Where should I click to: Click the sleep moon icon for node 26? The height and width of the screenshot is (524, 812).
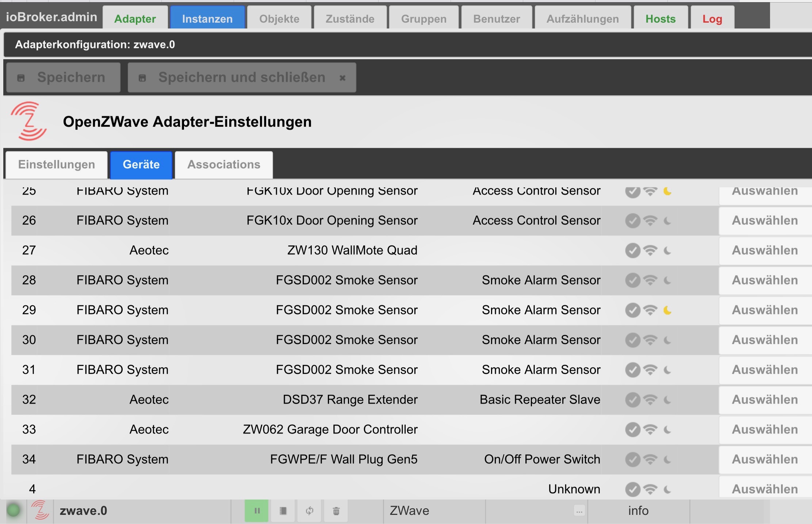[667, 221]
